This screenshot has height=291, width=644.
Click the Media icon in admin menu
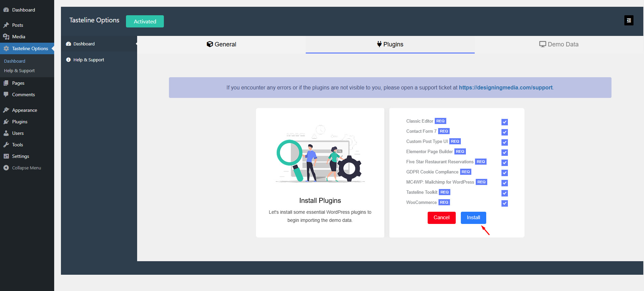6,37
